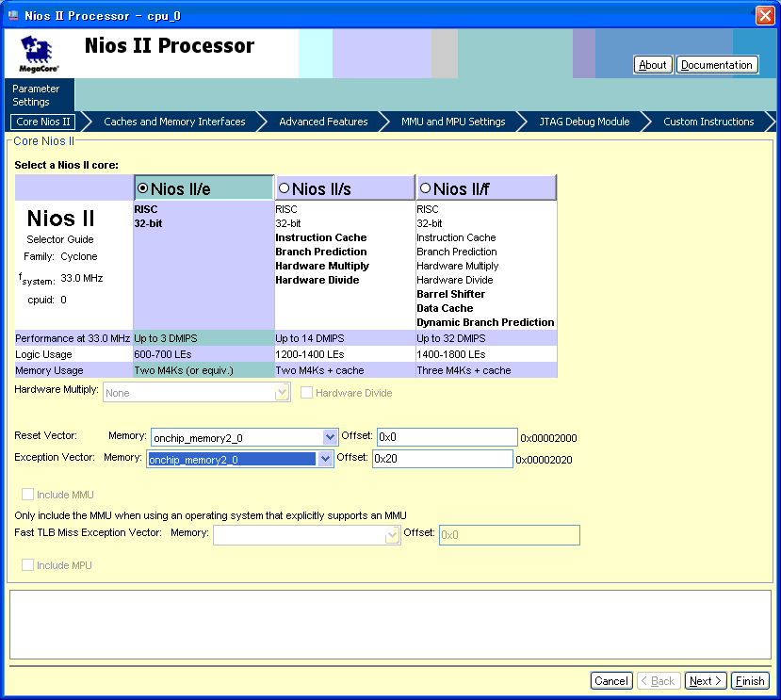Image resolution: width=781 pixels, height=700 pixels.
Task: Click the Finish button
Action: [x=750, y=680]
